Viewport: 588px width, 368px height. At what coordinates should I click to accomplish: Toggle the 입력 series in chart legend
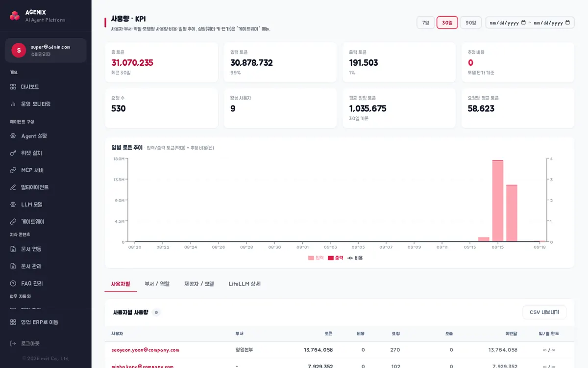(316, 258)
